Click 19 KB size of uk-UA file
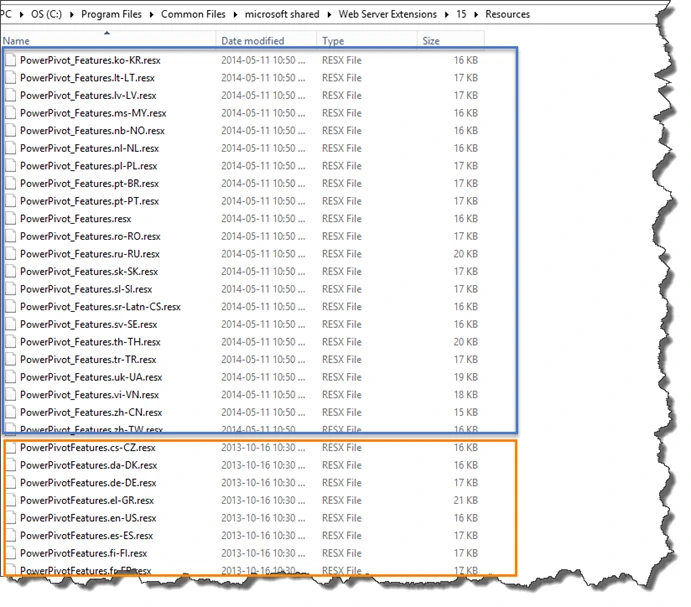The image size is (691, 607). coord(466,378)
